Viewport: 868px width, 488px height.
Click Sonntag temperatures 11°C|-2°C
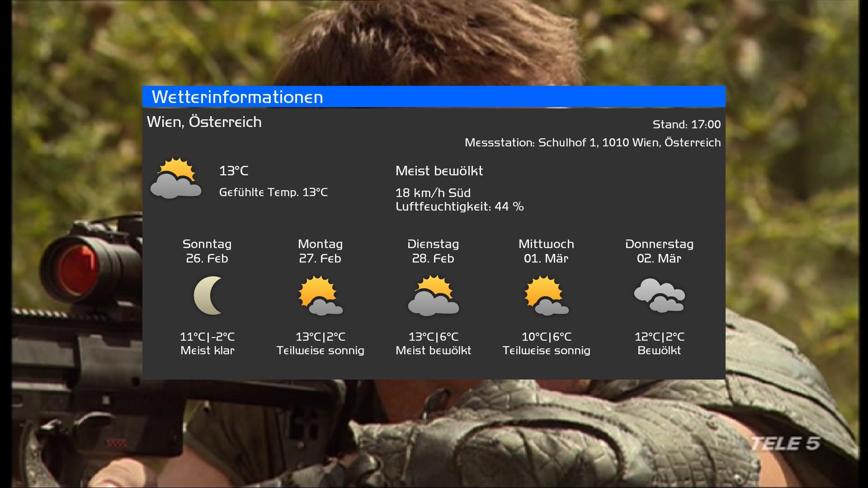[208, 337]
